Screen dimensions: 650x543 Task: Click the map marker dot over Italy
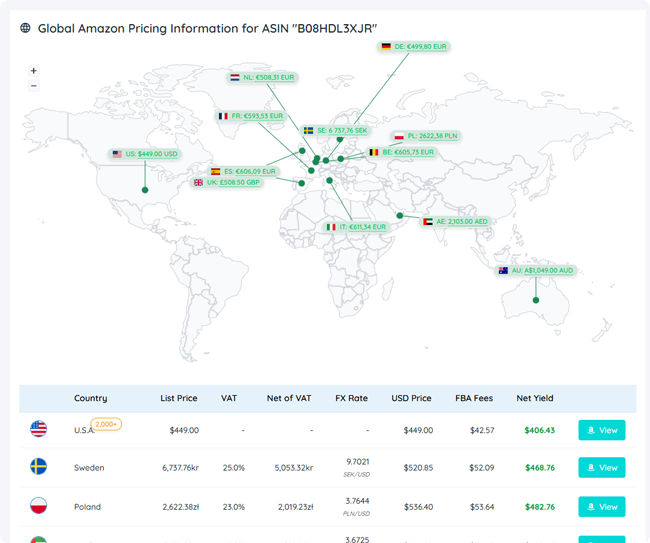coord(329,180)
